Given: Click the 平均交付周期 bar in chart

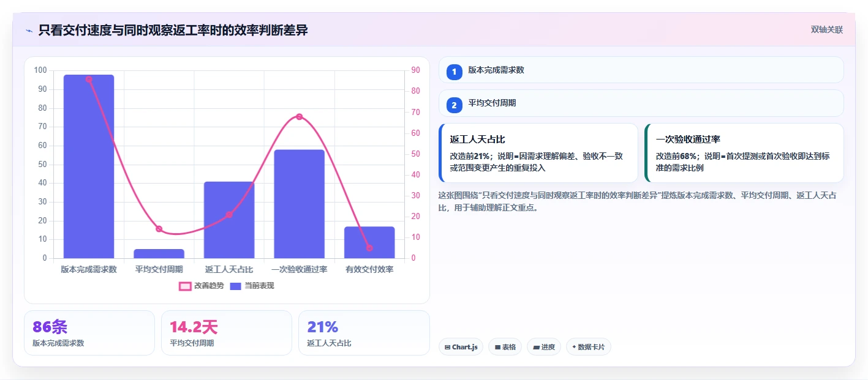Looking at the screenshot, I should point(159,253).
